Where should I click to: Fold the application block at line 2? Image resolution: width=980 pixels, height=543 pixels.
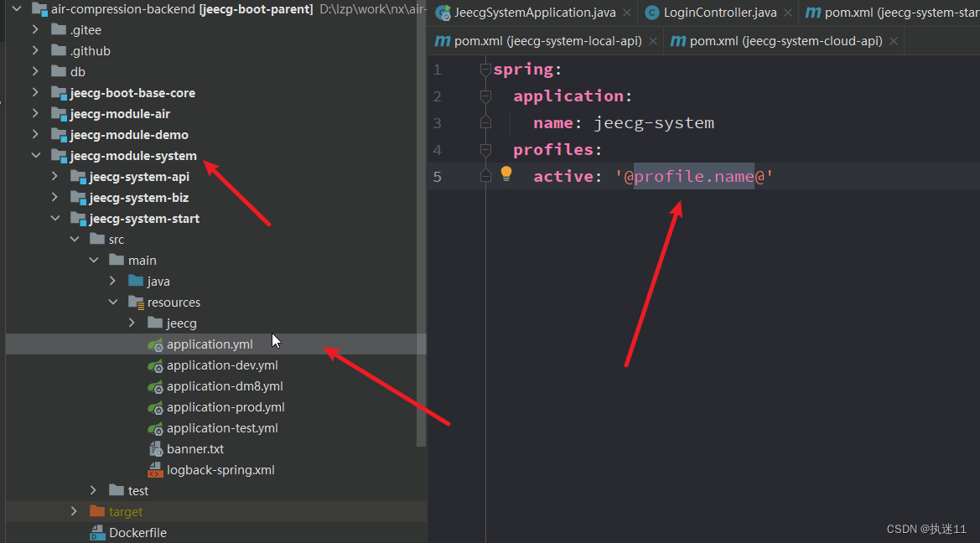pos(485,96)
